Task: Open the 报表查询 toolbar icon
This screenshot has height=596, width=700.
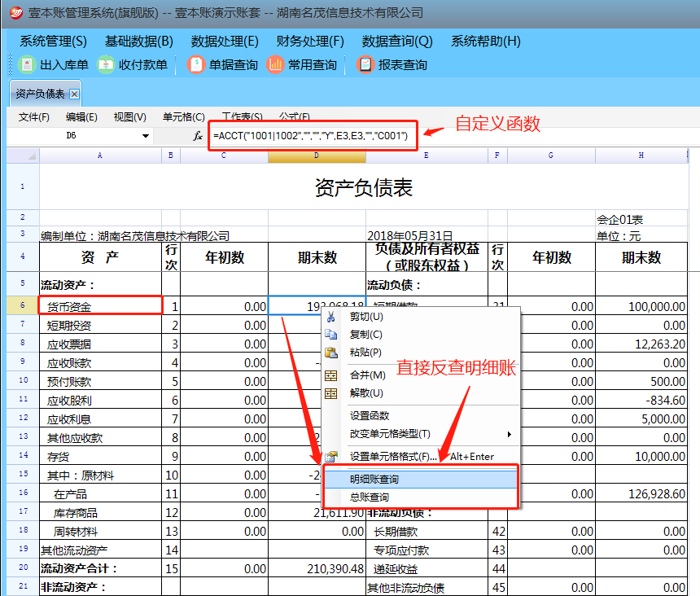Action: coord(365,65)
